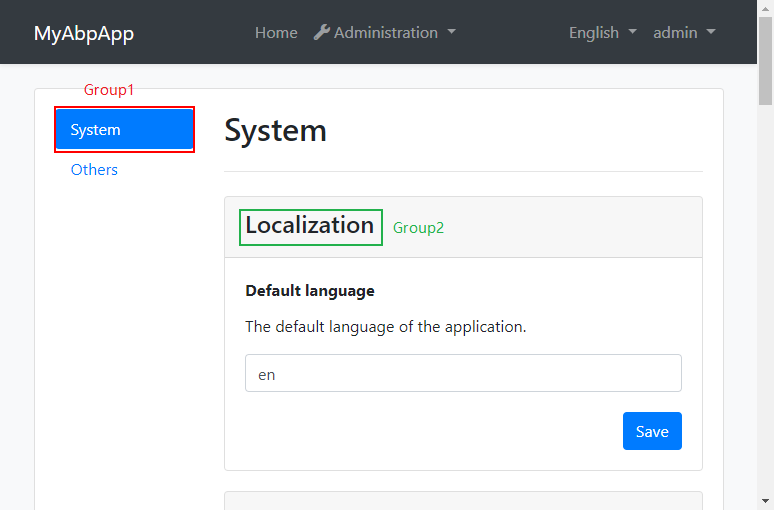Image resolution: width=774 pixels, height=510 pixels.
Task: Click the Localization card header
Action: coord(463,227)
